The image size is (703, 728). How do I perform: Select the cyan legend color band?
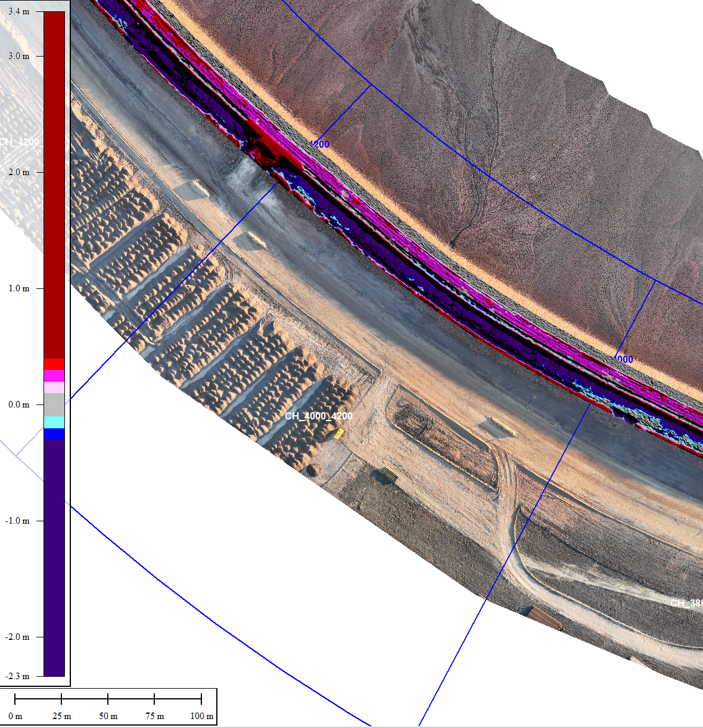pyautogui.click(x=54, y=423)
